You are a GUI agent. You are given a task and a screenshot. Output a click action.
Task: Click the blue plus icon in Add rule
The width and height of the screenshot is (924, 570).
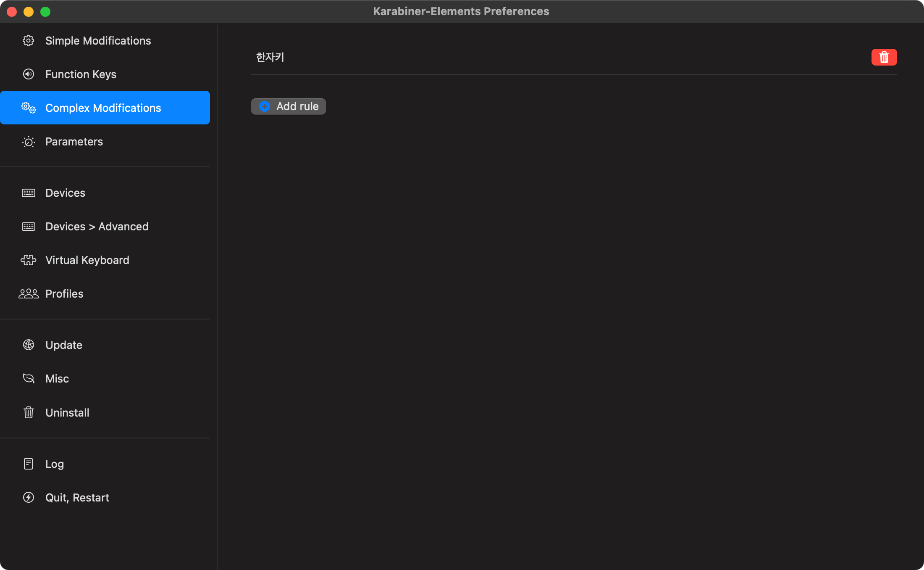pos(265,106)
